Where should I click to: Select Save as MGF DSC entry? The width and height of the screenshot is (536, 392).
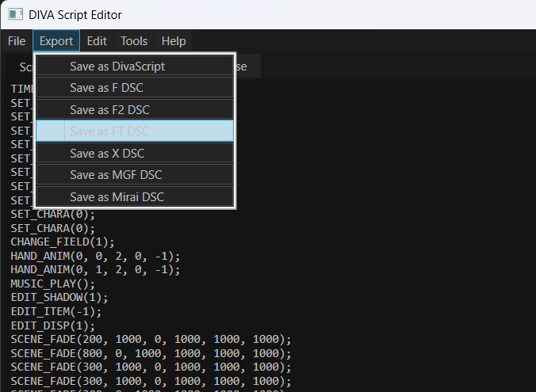click(x=135, y=175)
